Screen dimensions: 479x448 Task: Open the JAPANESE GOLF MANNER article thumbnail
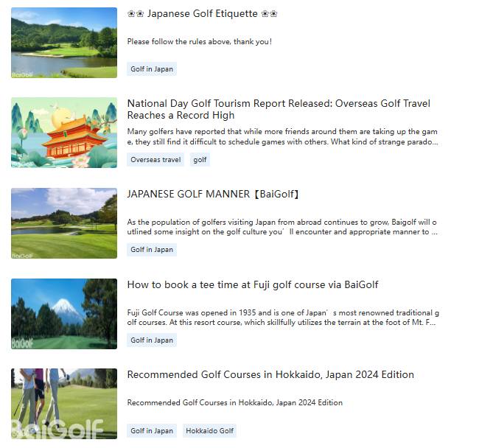64,223
